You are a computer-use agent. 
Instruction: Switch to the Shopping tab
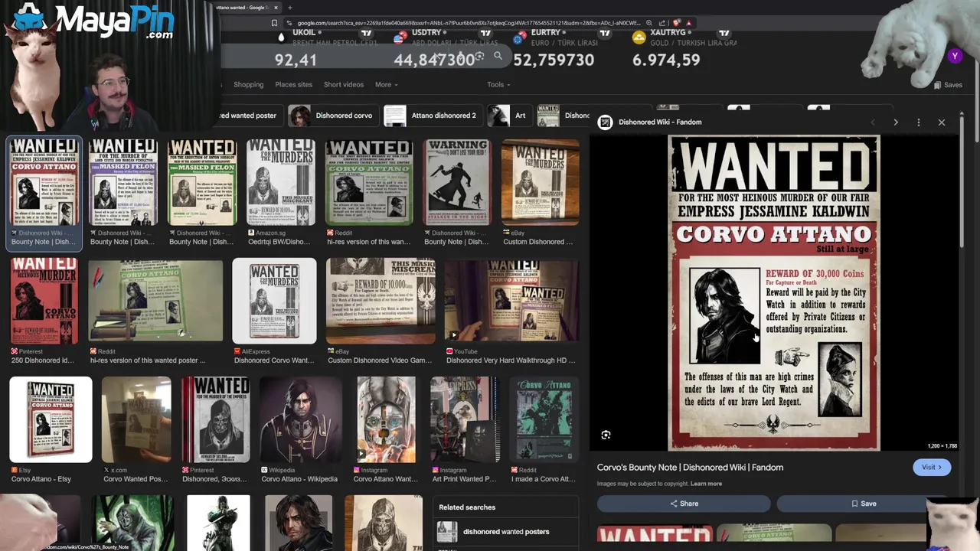click(x=248, y=85)
